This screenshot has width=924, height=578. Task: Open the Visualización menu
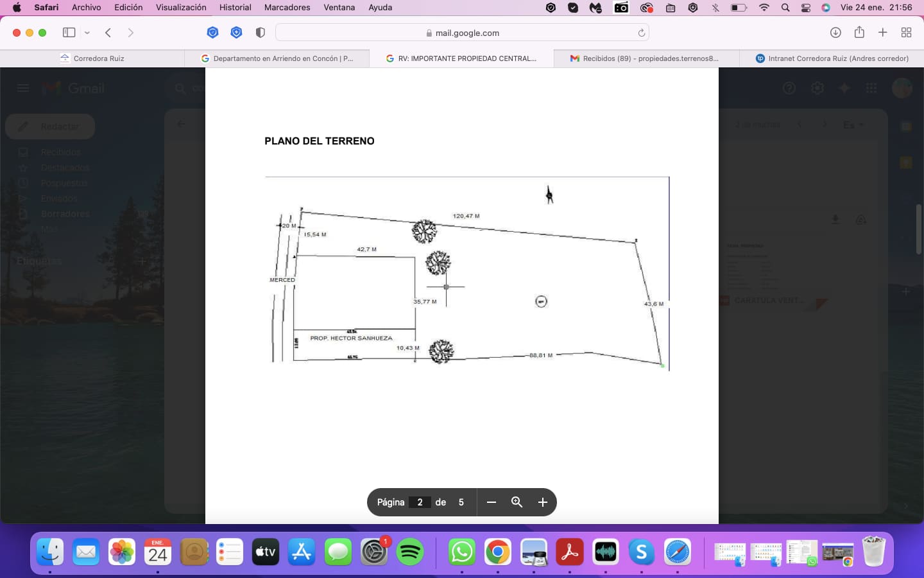181,8
